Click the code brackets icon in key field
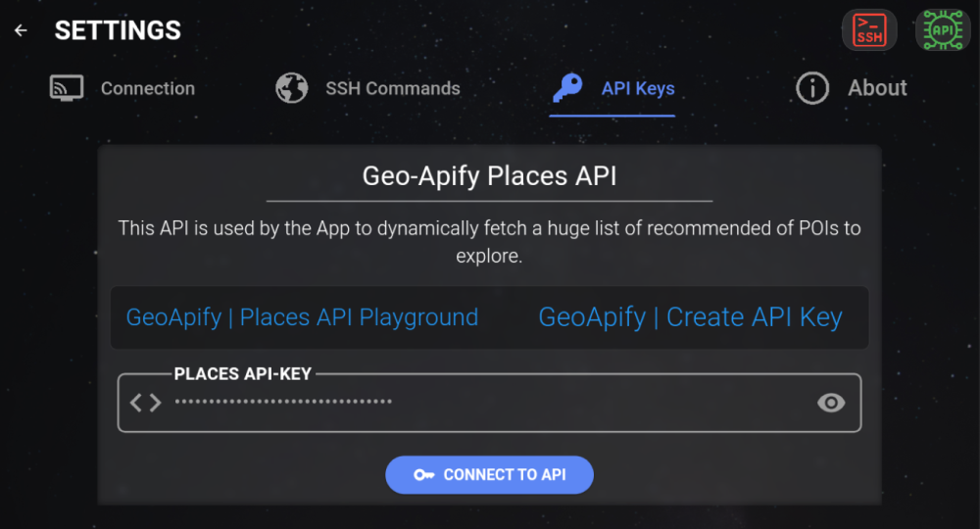The width and height of the screenshot is (980, 529). pyautogui.click(x=146, y=403)
